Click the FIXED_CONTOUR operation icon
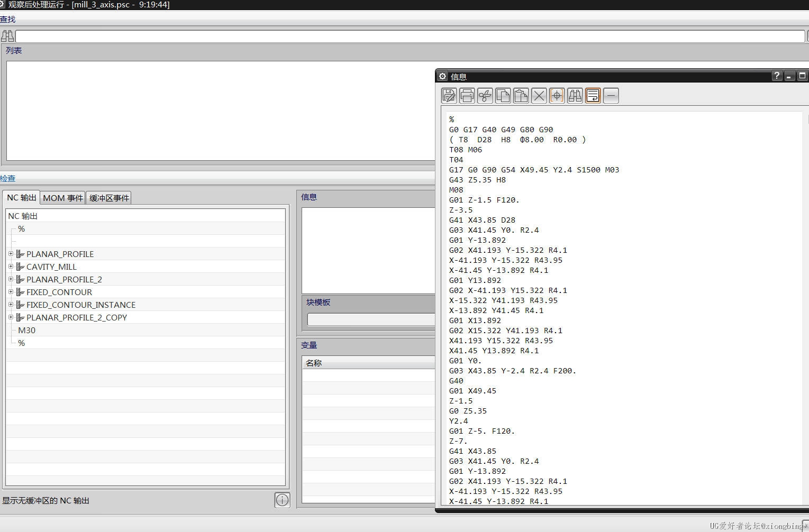 coord(21,292)
